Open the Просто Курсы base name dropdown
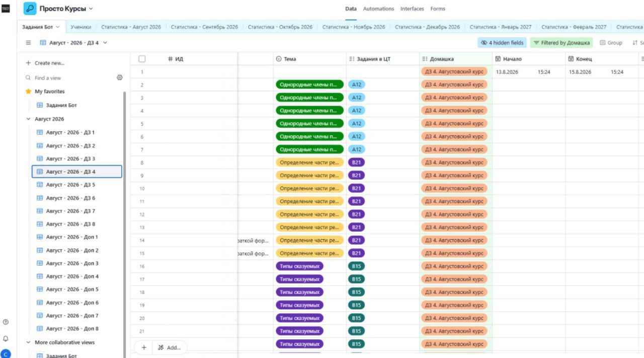Screen dimensions: 644x358 (x=66, y=9)
